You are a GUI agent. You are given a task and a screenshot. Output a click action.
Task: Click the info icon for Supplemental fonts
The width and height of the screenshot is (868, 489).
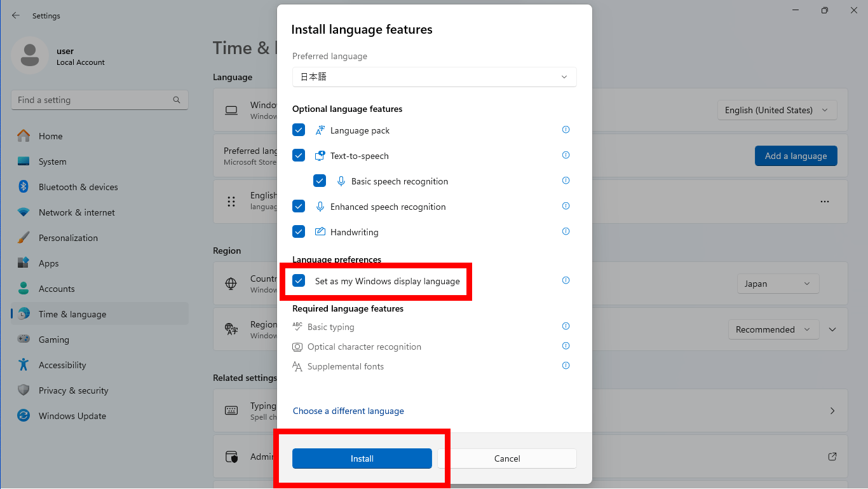click(x=566, y=366)
